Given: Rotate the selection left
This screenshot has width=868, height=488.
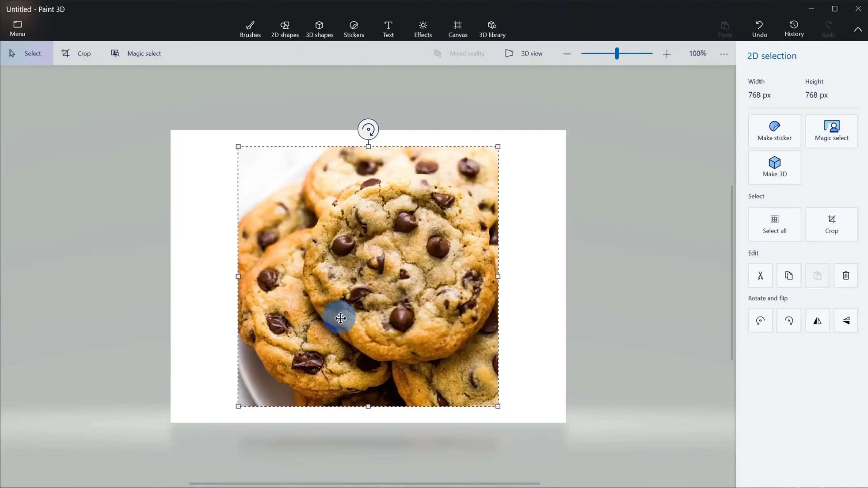Looking at the screenshot, I should coord(760,321).
